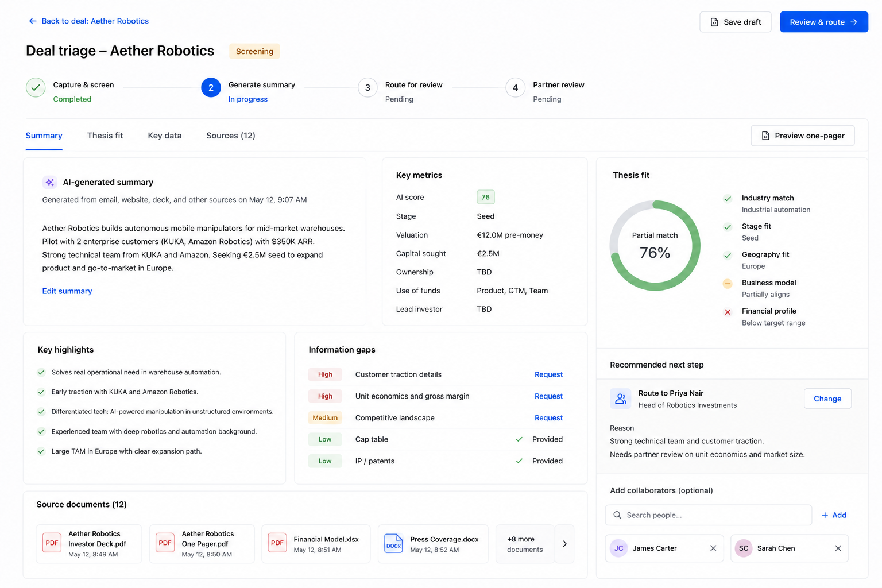Image resolution: width=882 pixels, height=588 pixels.
Task: Click checkmark beside Cap table Provided
Action: tap(519, 439)
